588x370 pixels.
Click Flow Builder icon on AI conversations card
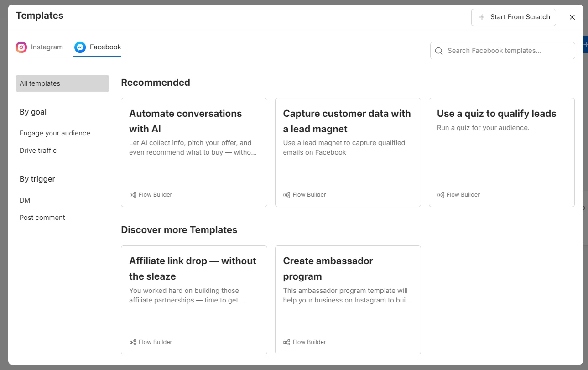tap(133, 195)
